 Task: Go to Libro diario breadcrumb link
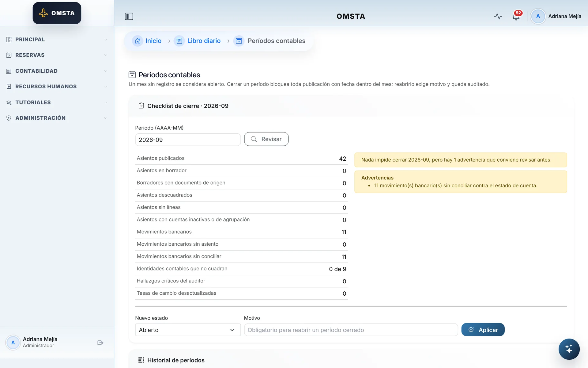point(204,41)
